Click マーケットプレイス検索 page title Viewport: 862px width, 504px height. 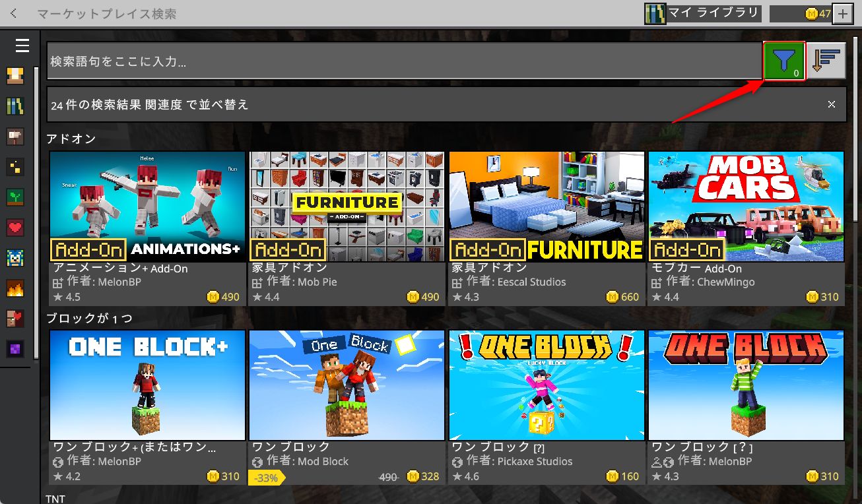click(106, 14)
